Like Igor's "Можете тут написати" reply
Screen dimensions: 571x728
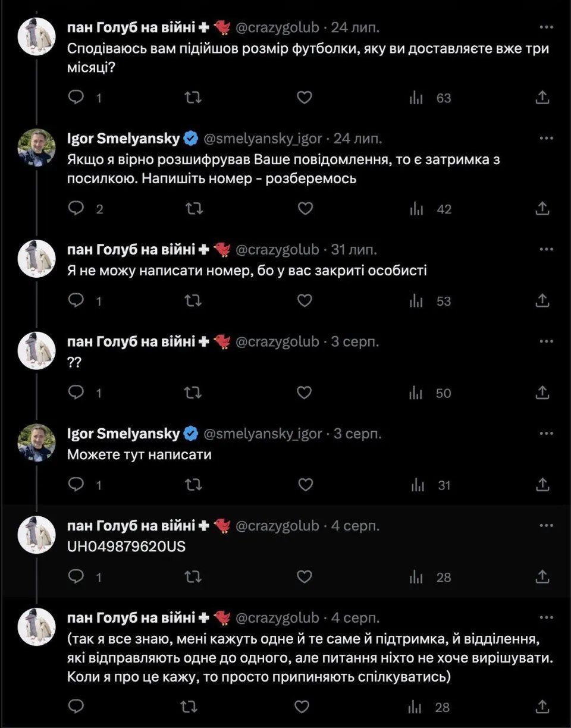point(305,485)
